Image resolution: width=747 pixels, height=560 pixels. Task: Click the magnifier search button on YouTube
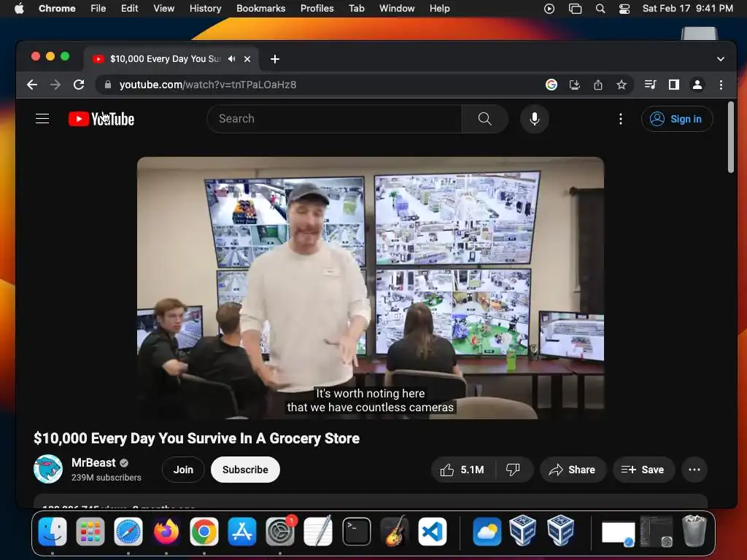point(484,119)
